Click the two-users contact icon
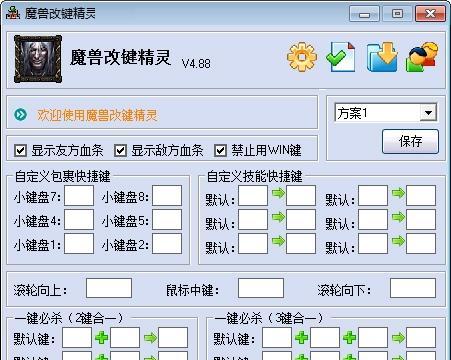The image size is (451, 360). coord(422,57)
